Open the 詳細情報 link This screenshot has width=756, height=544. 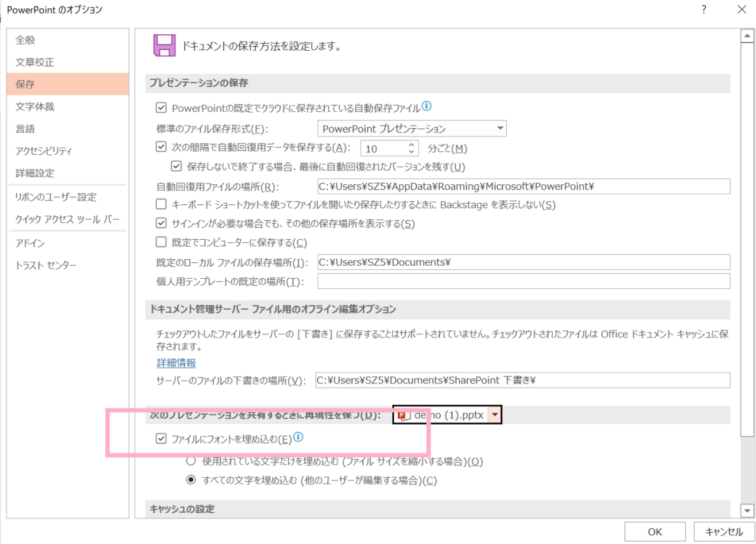(x=176, y=363)
